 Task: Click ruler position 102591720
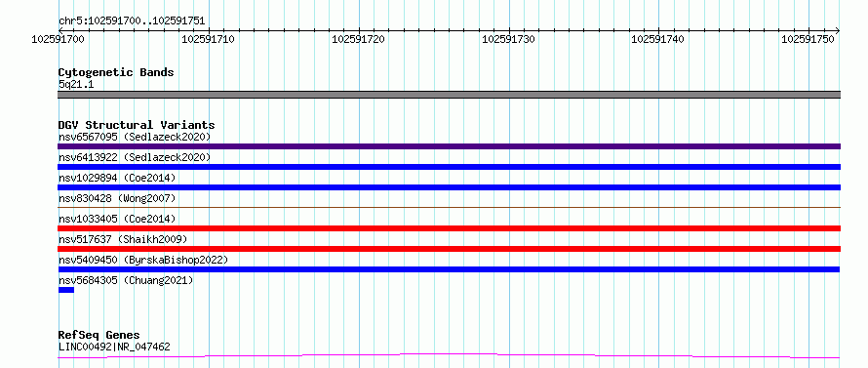coord(358,39)
